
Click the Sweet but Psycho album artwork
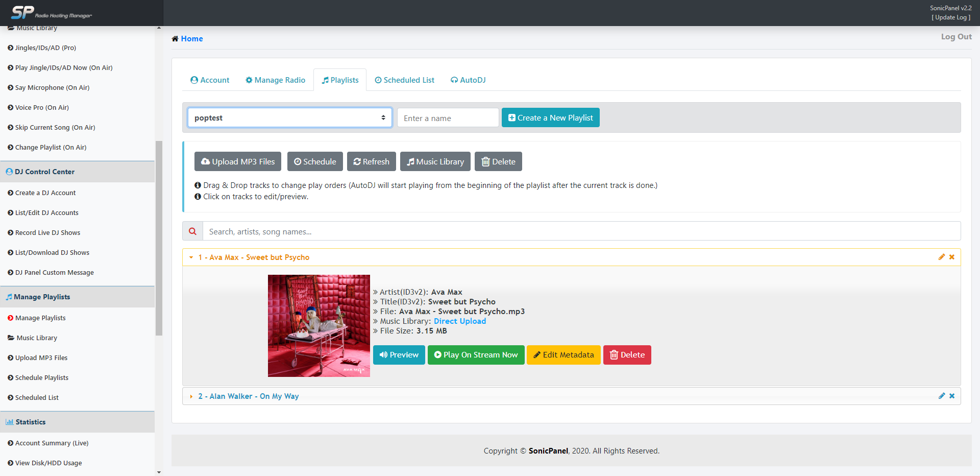click(319, 326)
